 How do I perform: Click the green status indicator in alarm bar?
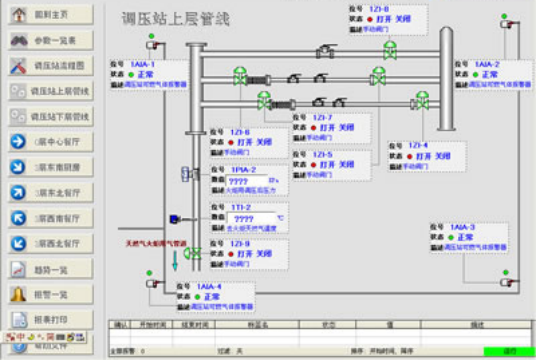click(509, 351)
